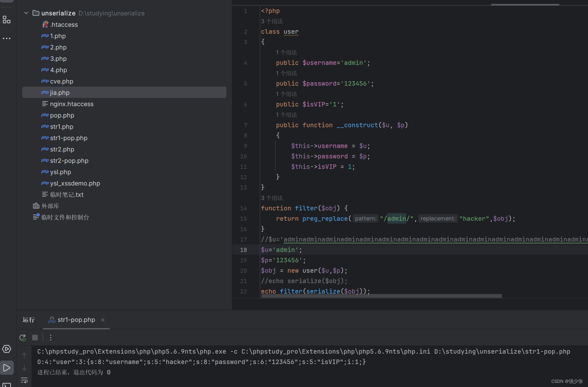This screenshot has width=588, height=387.
Task: Click the scrollbar thumb above the editor
Action: click(x=525, y=4)
